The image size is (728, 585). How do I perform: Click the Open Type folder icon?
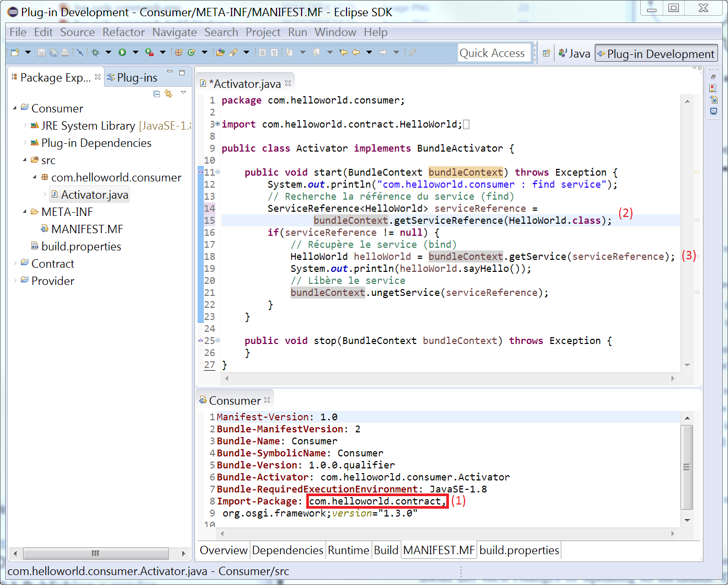pyautogui.click(x=220, y=52)
